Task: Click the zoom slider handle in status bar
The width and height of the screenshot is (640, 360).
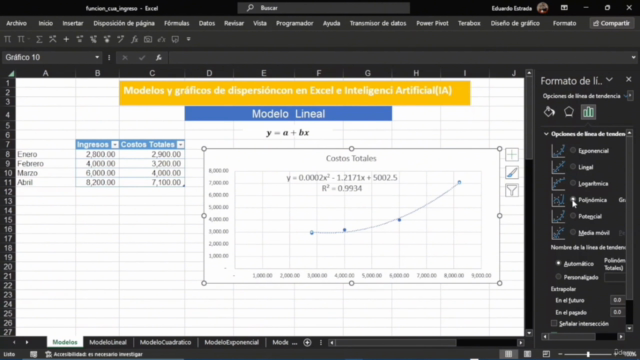Action: click(588, 354)
